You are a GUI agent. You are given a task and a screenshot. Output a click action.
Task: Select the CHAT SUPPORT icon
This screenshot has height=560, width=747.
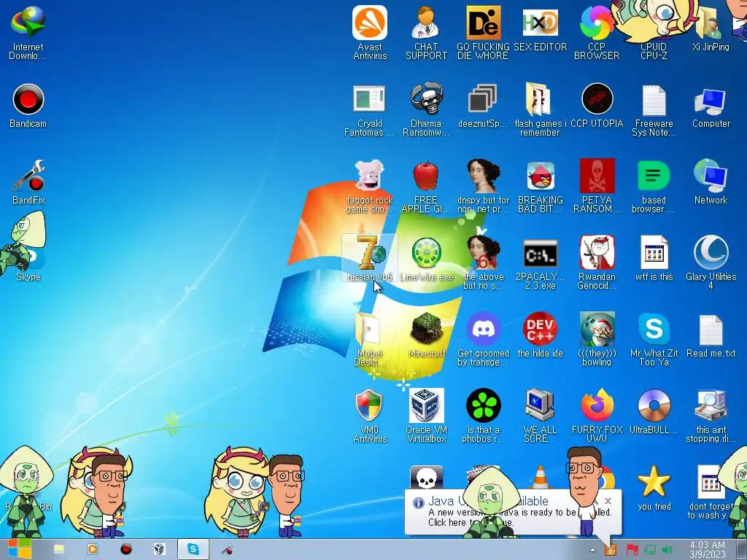(x=426, y=32)
